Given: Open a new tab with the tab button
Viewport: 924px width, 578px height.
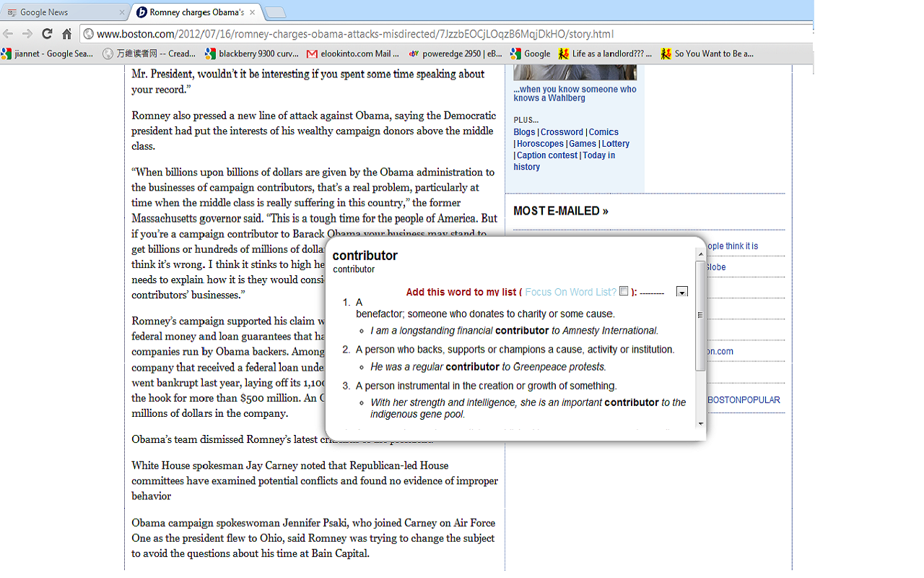Looking at the screenshot, I should click(x=275, y=12).
